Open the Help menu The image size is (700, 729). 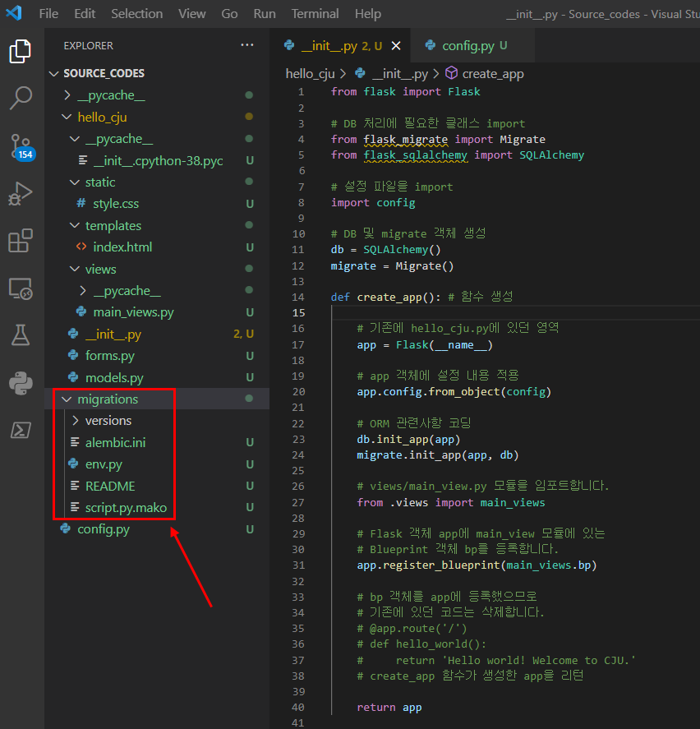tap(367, 13)
